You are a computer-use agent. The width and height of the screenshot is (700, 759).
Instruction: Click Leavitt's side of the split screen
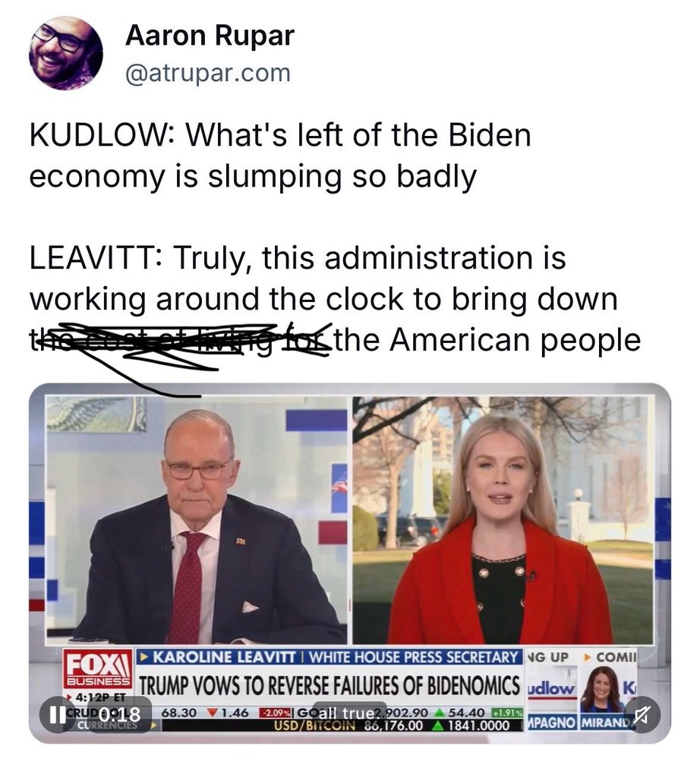click(503, 521)
